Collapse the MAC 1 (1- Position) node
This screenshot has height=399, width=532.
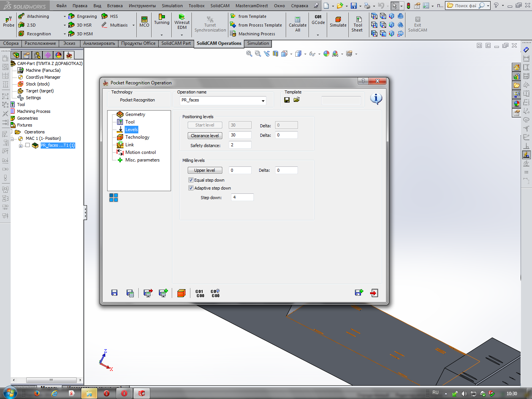13,139
